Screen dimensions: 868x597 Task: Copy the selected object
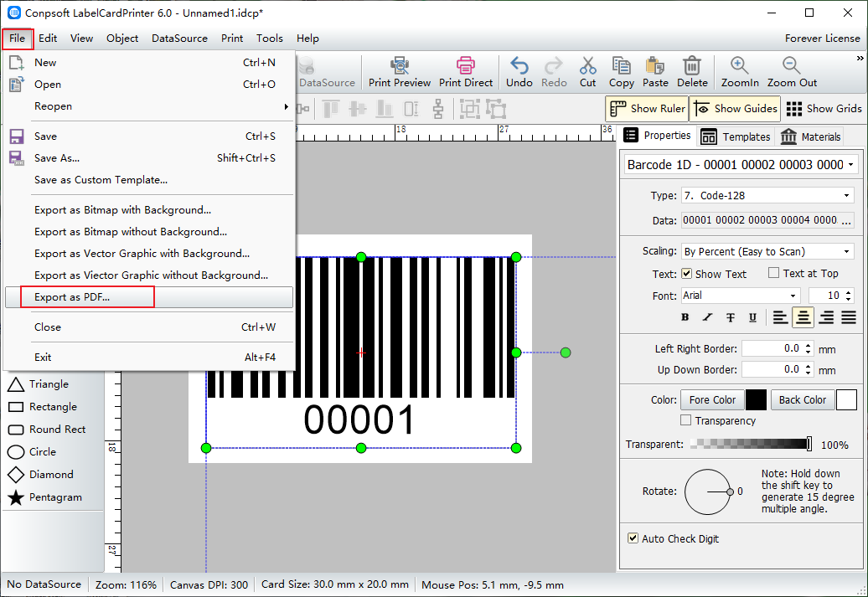click(x=621, y=72)
